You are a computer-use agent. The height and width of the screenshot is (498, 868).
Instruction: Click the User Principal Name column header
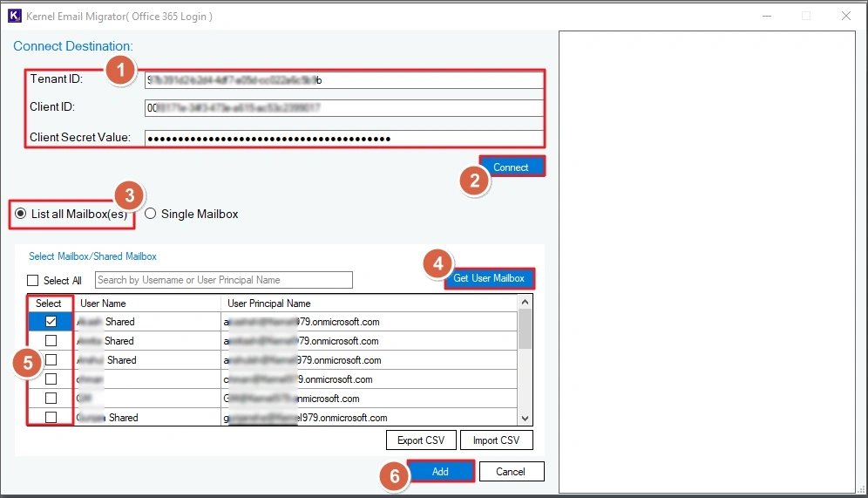pos(369,303)
